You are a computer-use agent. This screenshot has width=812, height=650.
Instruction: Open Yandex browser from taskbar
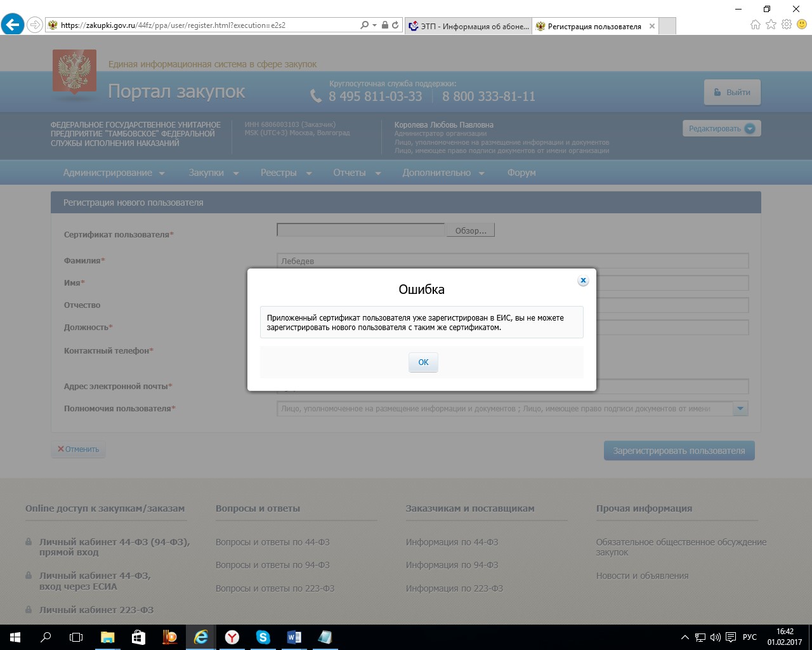pyautogui.click(x=232, y=637)
